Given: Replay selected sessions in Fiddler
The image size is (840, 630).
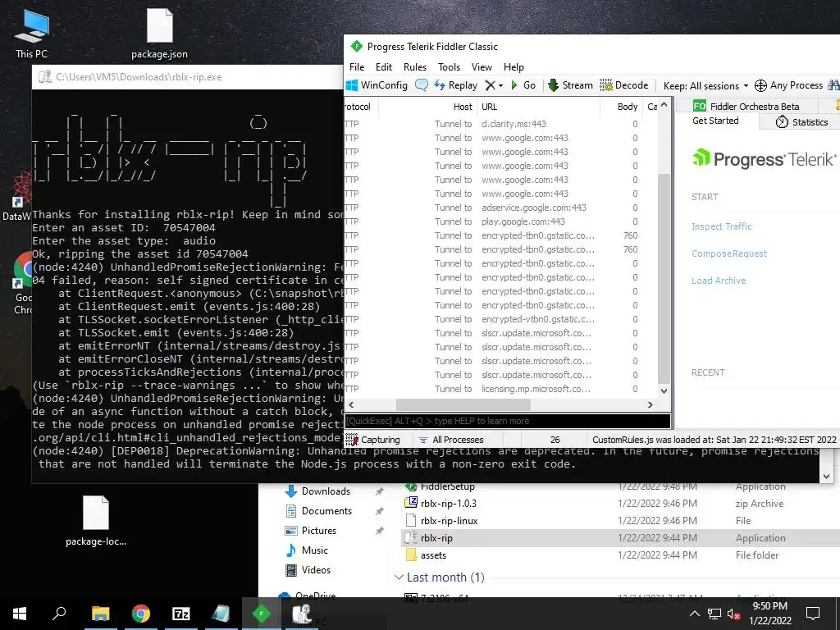Looking at the screenshot, I should [x=455, y=85].
